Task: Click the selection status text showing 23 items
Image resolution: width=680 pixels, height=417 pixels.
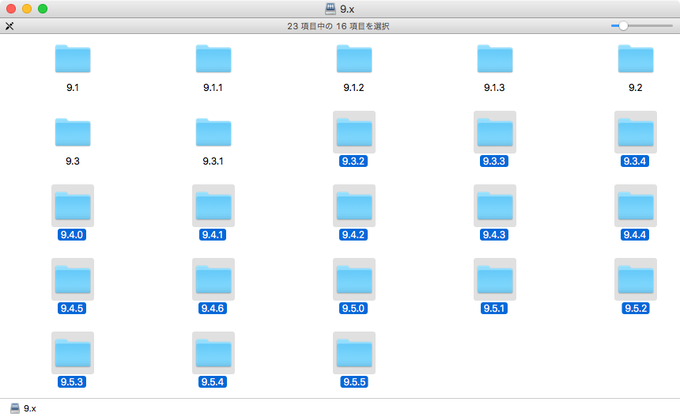Action: click(x=338, y=26)
